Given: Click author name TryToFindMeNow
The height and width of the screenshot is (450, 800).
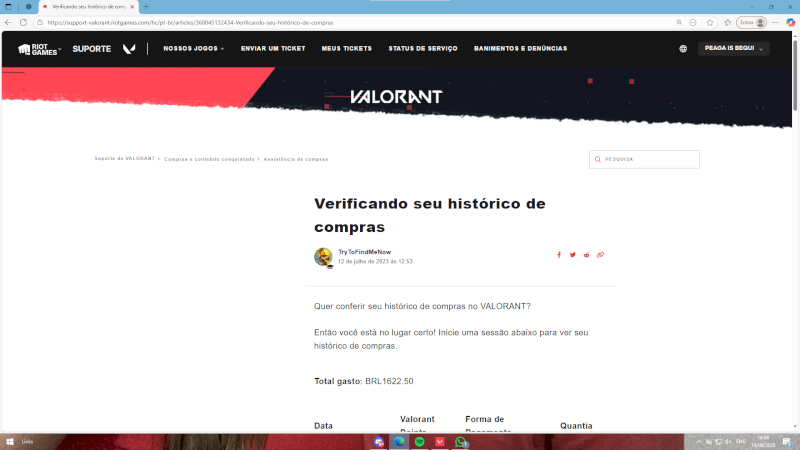Looking at the screenshot, I should [x=364, y=252].
